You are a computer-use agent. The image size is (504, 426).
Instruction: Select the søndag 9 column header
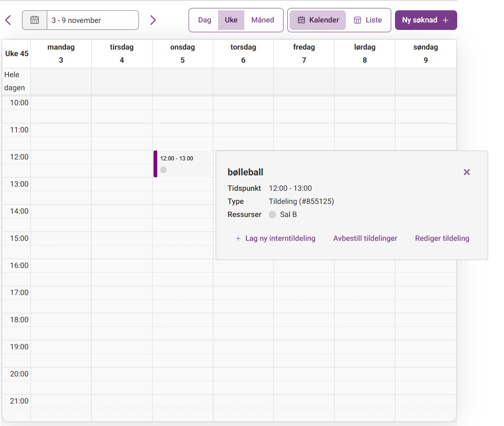tap(425, 53)
